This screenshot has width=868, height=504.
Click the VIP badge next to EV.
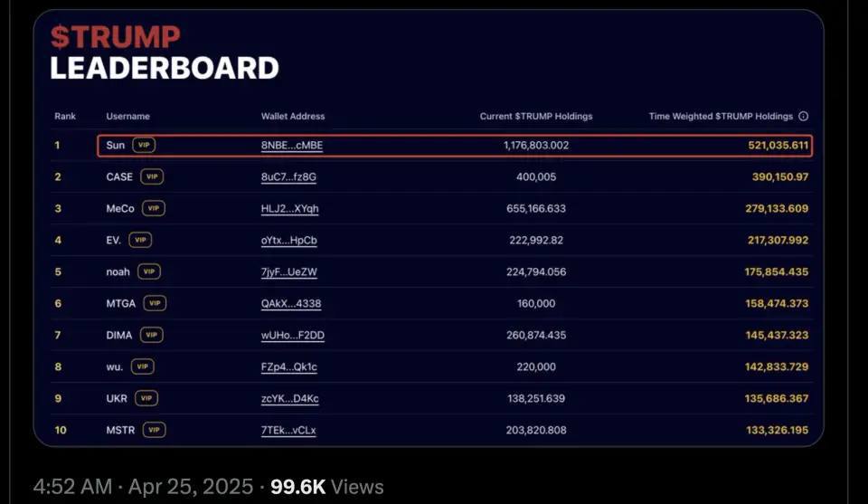[140, 240]
